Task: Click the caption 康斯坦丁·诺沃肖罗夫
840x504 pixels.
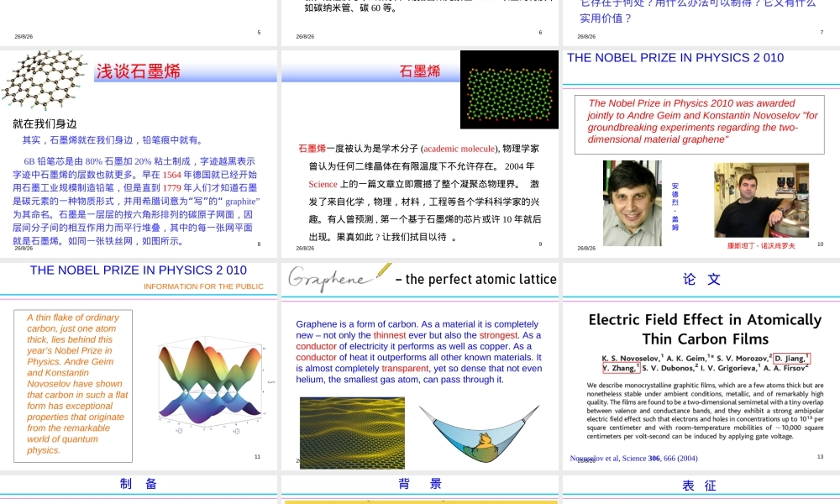Action: [761, 246]
